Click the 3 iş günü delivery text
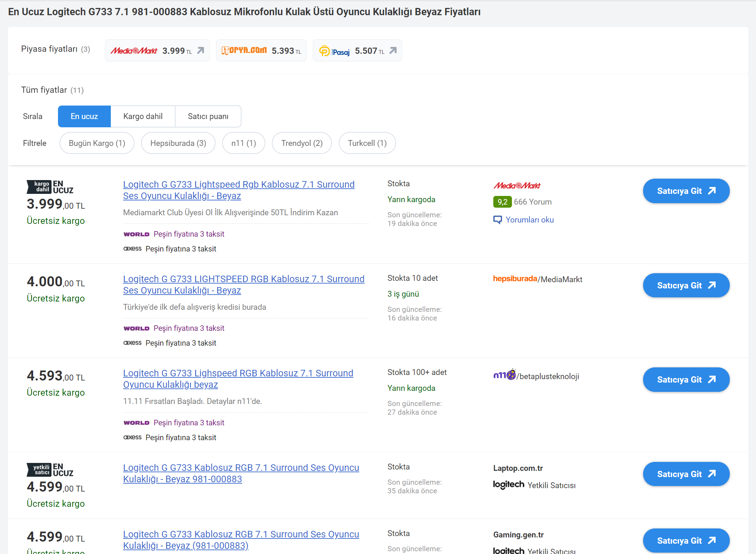This screenshot has height=554, width=756. coord(403,294)
